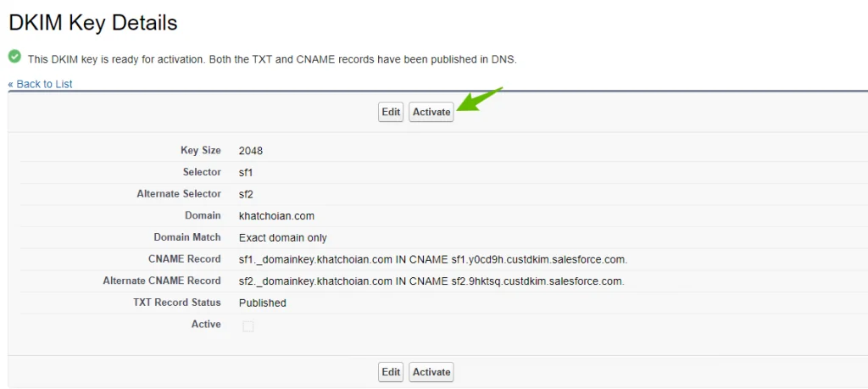The width and height of the screenshot is (868, 389).
Task: Select the Alternate Selector value sf2
Action: coord(246,194)
